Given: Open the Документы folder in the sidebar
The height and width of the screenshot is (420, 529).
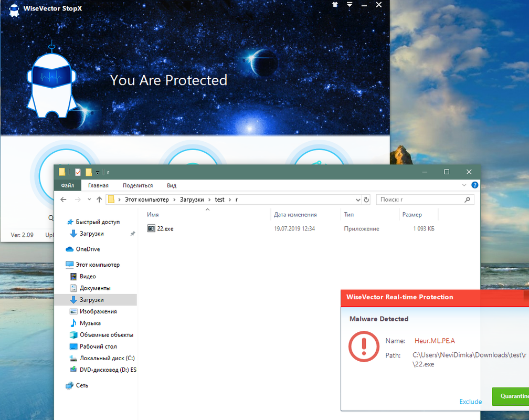Looking at the screenshot, I should tap(95, 288).
